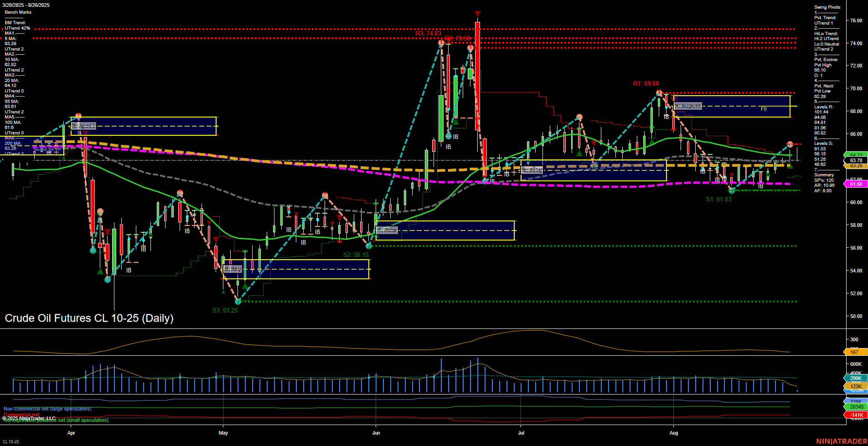The width and height of the screenshot is (868, 446).
Task: Click the M:August month range box
Action: point(688,106)
